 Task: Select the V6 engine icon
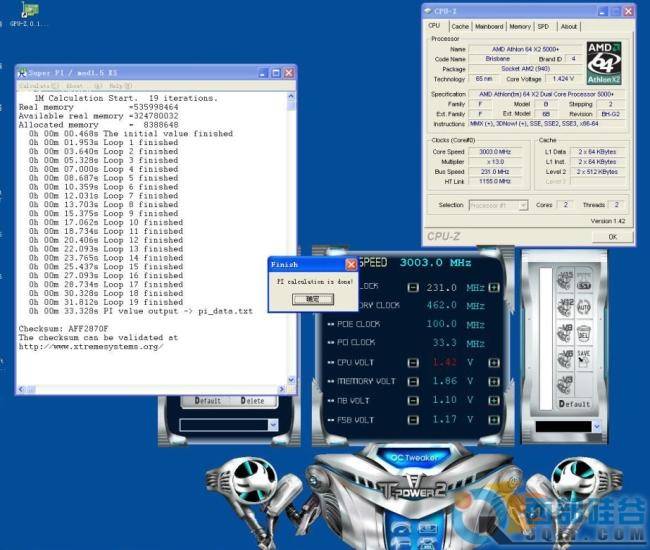coord(565,359)
